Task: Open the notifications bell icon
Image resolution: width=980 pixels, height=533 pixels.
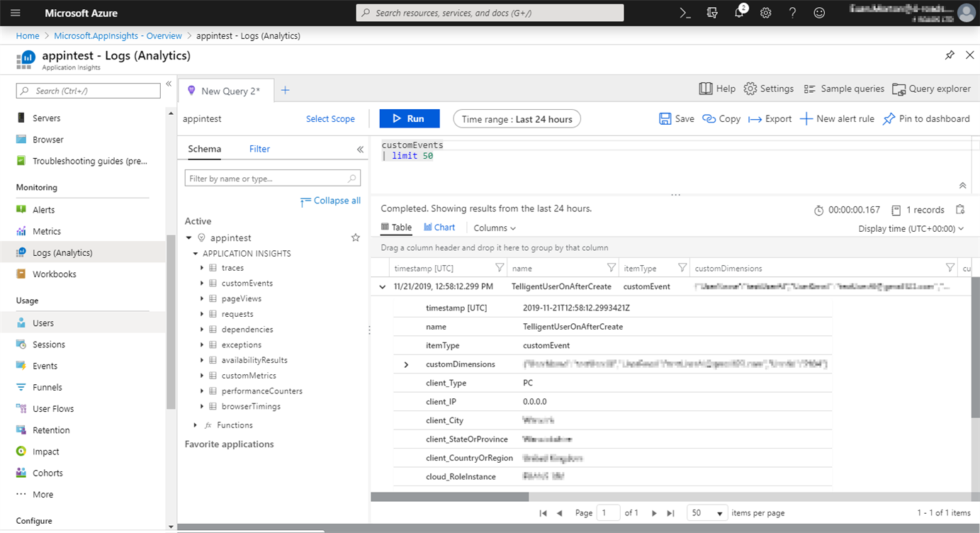Action: (x=739, y=13)
